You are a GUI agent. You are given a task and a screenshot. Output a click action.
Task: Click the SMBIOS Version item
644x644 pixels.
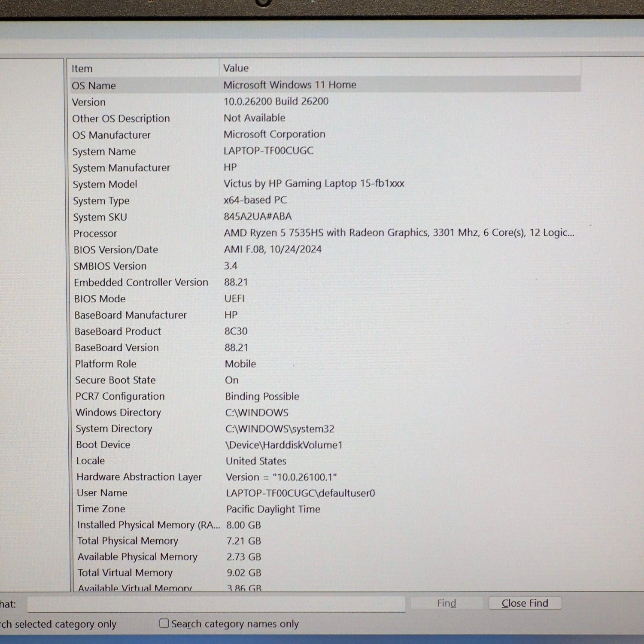[x=110, y=266]
